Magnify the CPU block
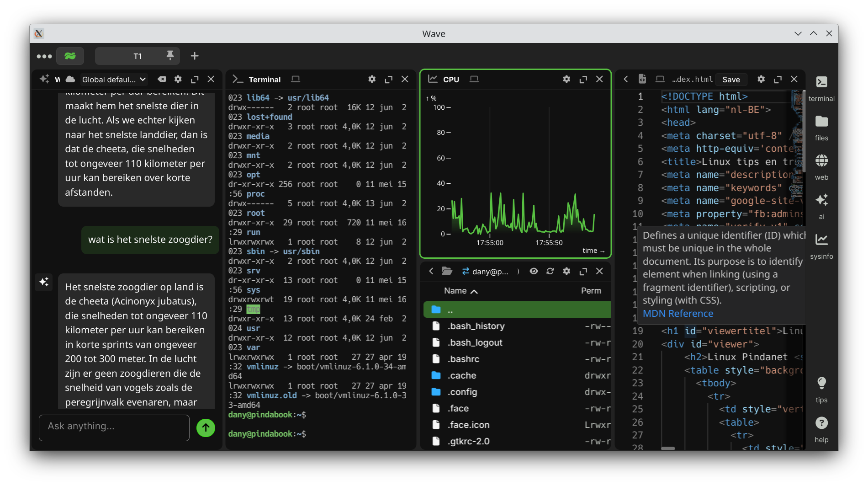The height and width of the screenshot is (486, 868). pyautogui.click(x=583, y=79)
